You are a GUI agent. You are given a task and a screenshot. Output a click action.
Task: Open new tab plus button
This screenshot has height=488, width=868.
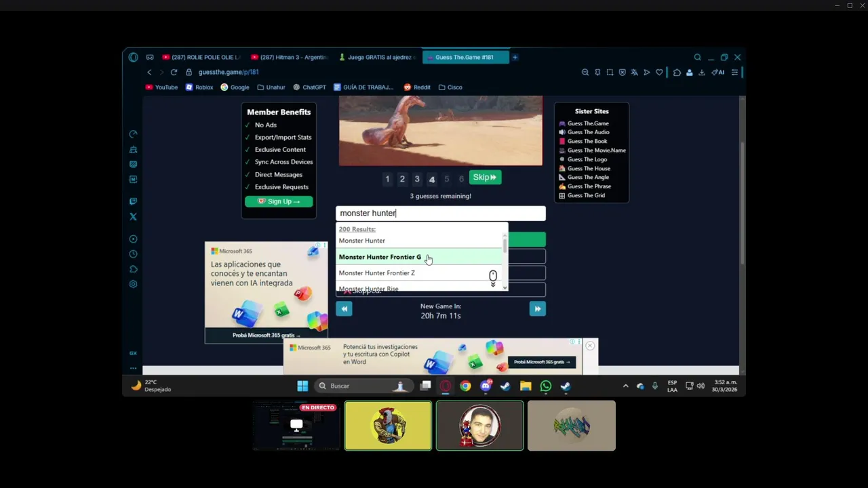pyautogui.click(x=515, y=57)
